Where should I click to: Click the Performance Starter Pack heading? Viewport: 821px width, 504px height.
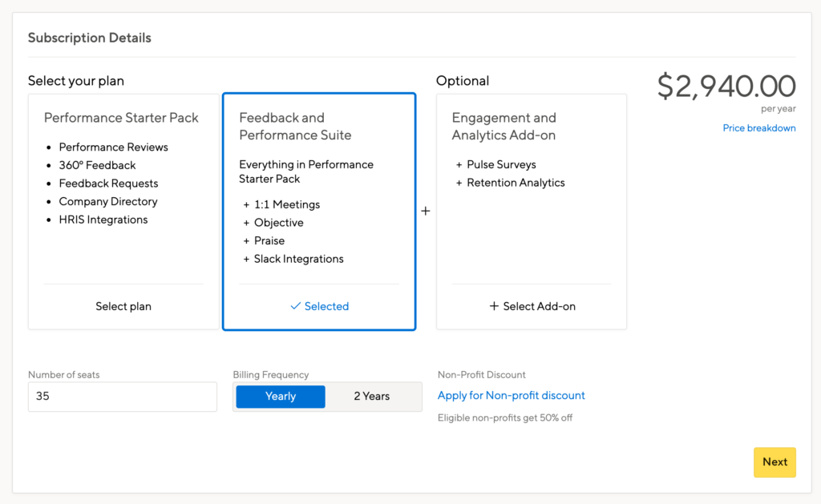coord(121,118)
